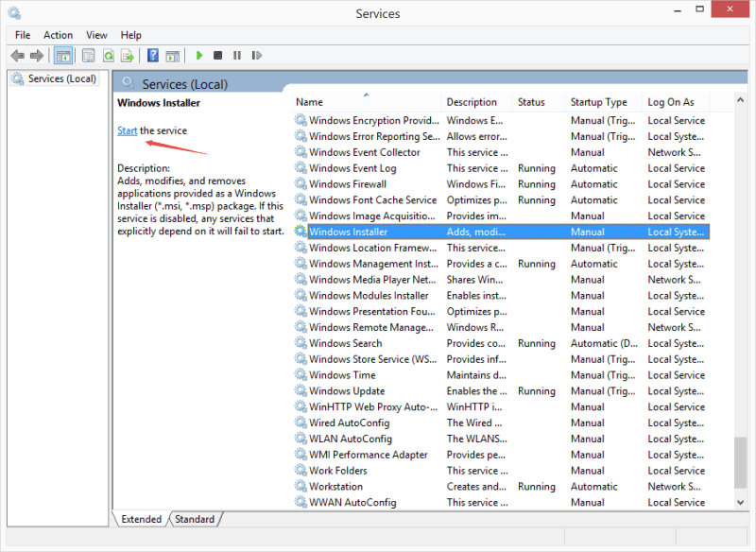Click the Back arrow toolbar icon
Viewport: 756px width, 552px height.
coord(18,56)
